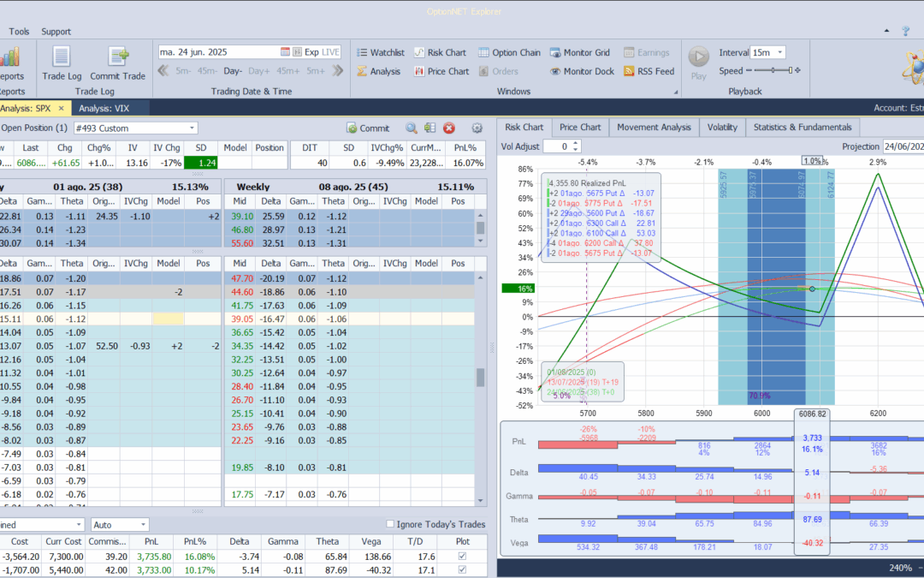Increase the Vol Adjust value

[x=576, y=143]
